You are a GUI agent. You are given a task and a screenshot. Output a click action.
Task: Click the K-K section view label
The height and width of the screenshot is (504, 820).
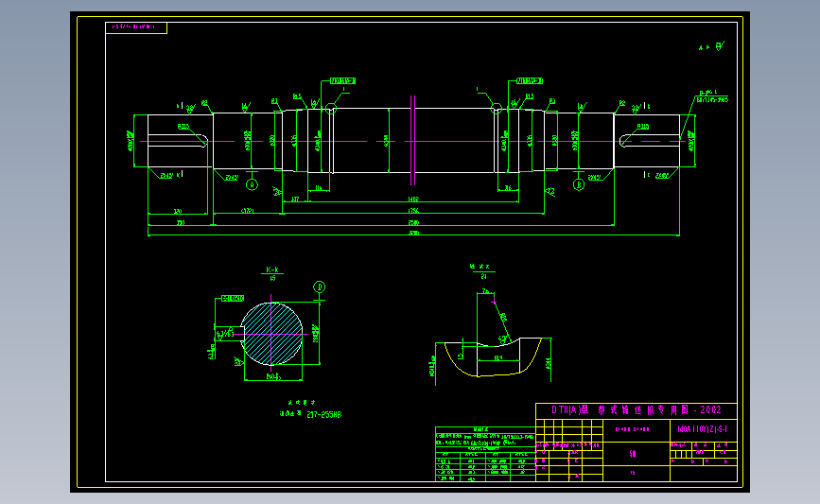click(x=272, y=269)
